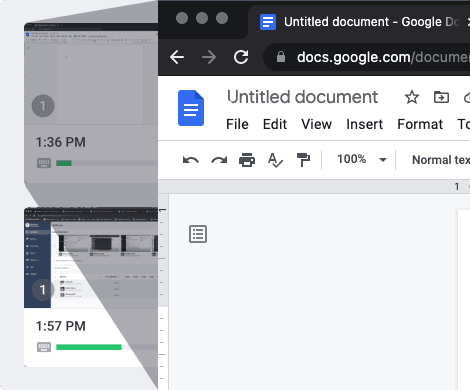
Task: Open the Edit menu
Action: [275, 124]
